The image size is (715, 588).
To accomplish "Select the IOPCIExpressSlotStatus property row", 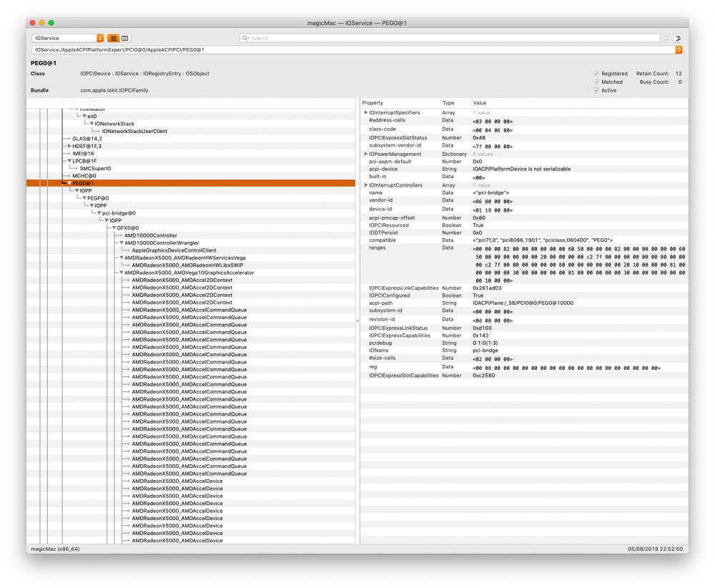I will [x=524, y=138].
